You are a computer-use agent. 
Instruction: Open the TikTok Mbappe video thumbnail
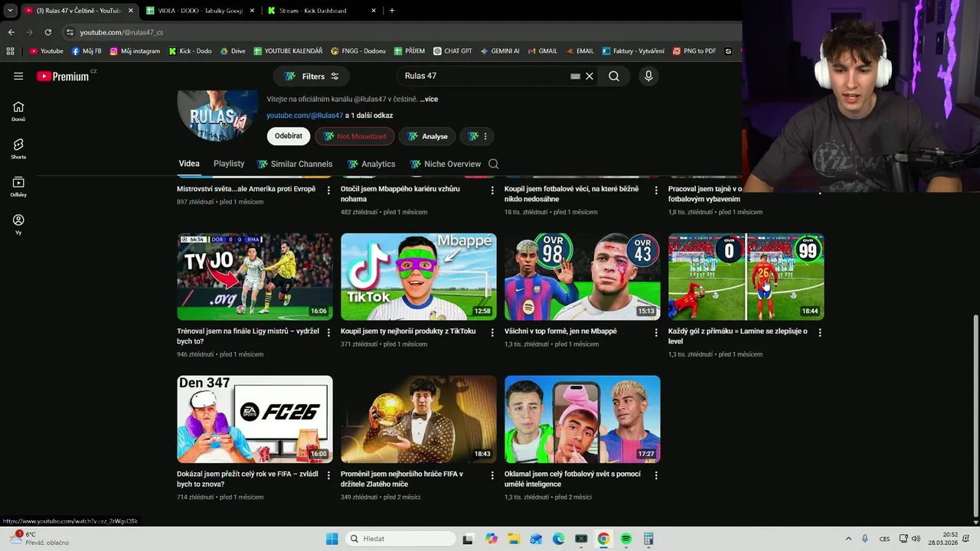click(419, 277)
